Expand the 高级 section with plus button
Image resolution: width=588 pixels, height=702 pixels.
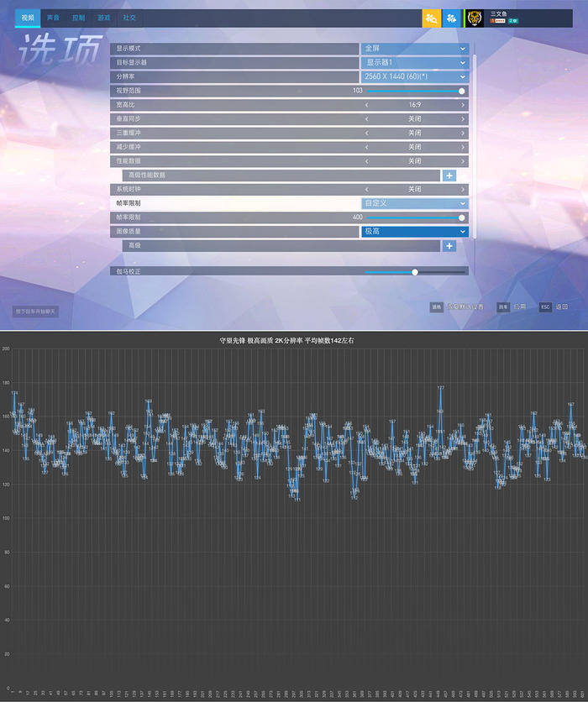(x=449, y=246)
